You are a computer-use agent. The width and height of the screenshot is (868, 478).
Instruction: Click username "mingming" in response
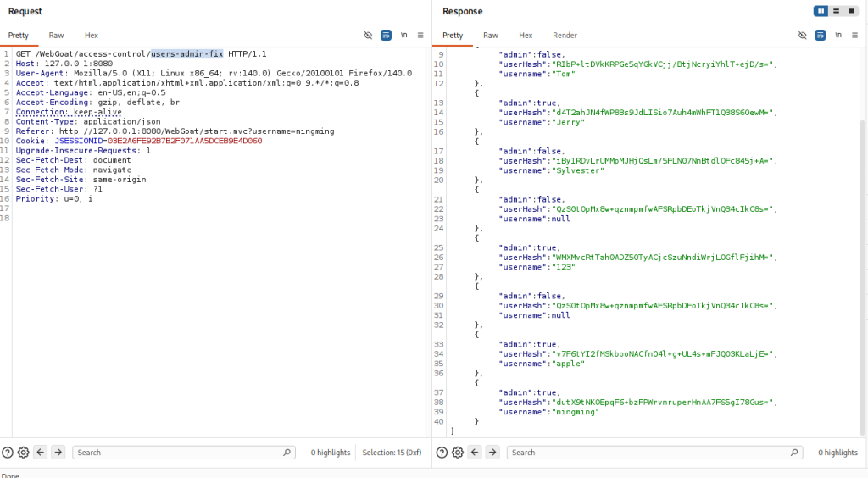coord(576,412)
